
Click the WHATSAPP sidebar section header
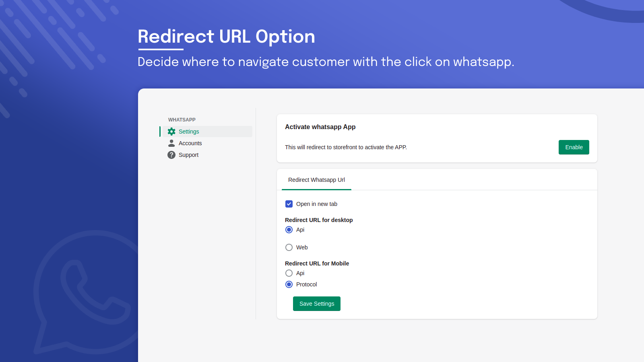pos(182,120)
